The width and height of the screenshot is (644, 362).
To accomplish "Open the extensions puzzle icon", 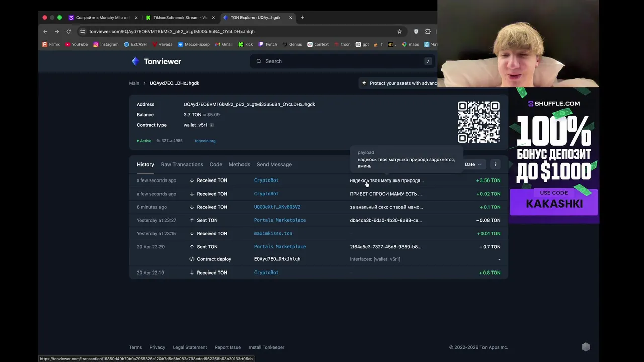I will point(428,31).
